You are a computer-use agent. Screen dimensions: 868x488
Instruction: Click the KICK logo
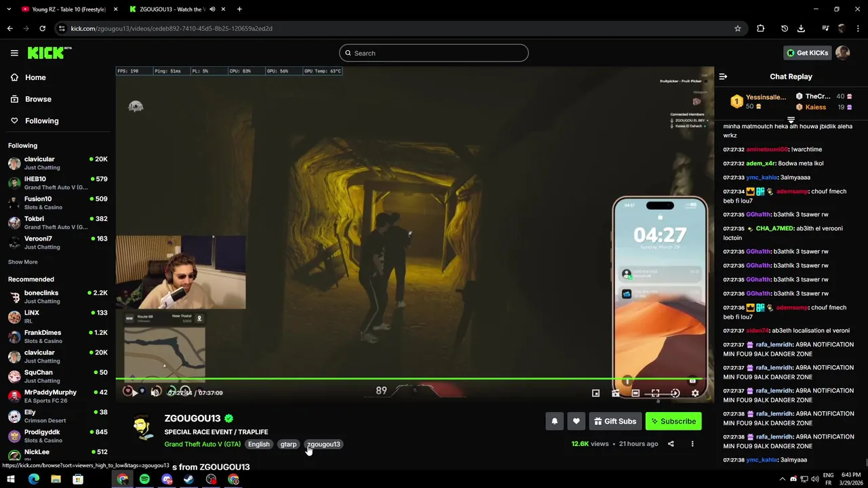click(x=49, y=53)
